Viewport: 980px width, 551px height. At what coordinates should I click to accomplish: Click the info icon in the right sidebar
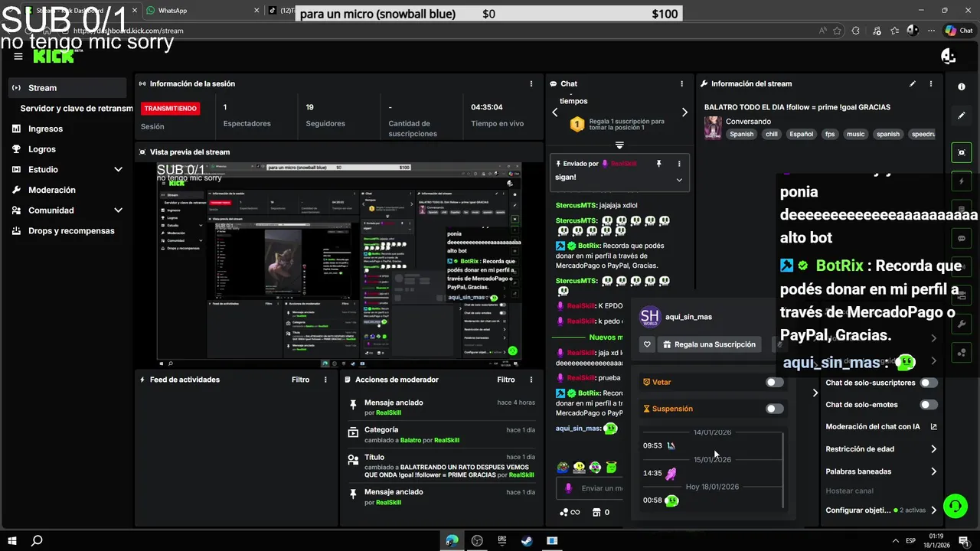coord(962,86)
